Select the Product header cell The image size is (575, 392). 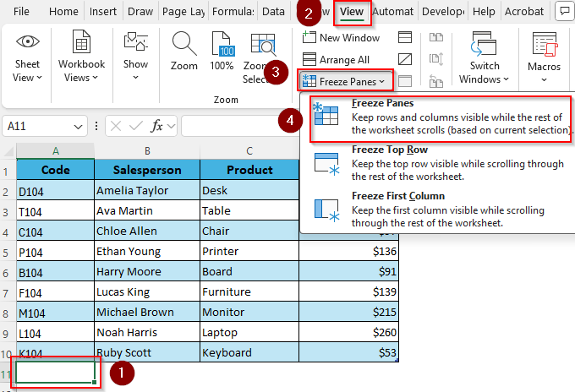pos(249,170)
